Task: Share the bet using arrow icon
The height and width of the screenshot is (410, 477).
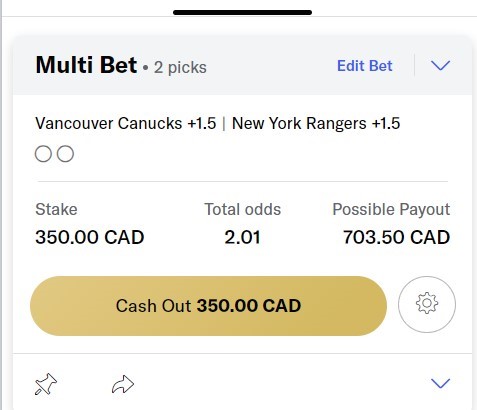Action: [123, 384]
